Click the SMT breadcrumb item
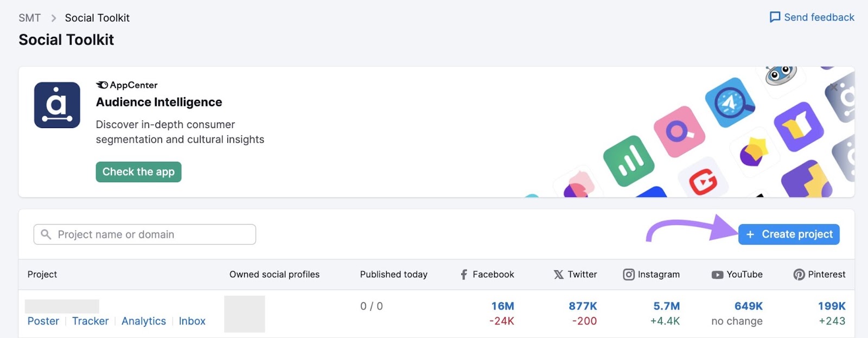The height and width of the screenshot is (338, 868). point(29,17)
